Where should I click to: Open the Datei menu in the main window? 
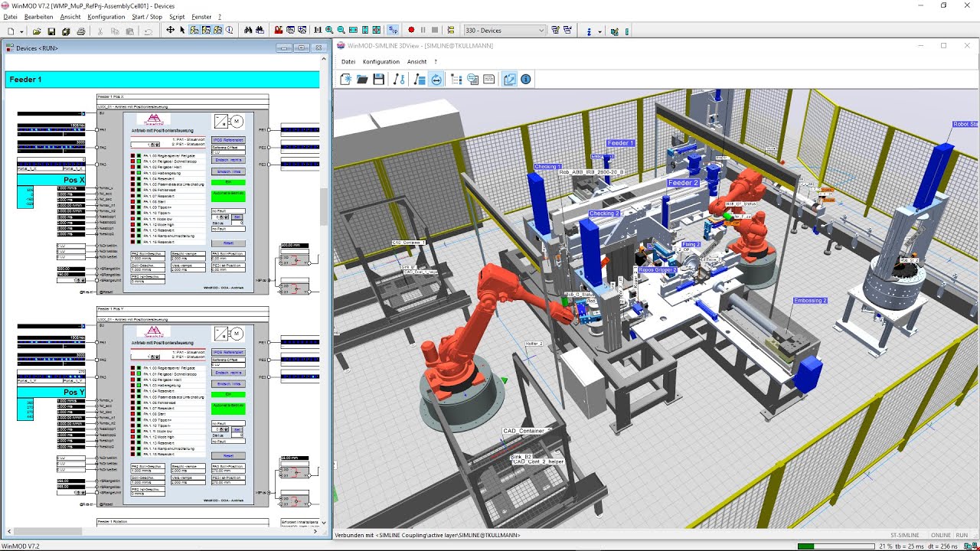pos(10,16)
